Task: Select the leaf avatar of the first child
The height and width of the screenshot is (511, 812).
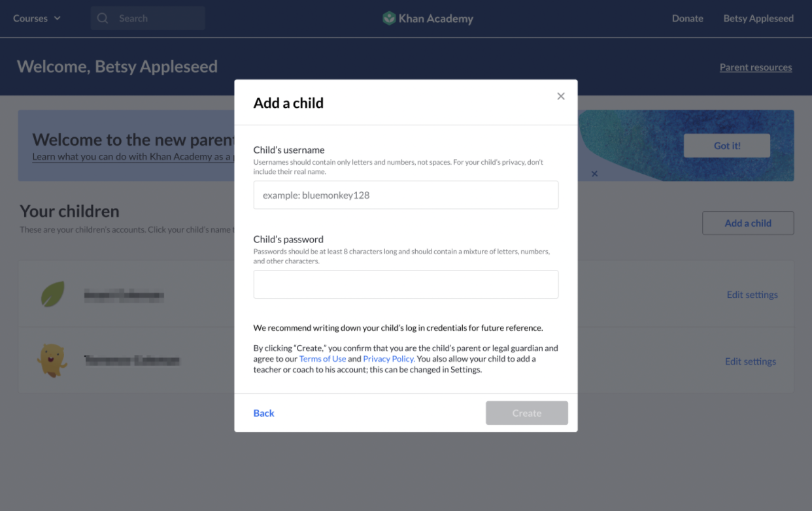Action: 52,293
